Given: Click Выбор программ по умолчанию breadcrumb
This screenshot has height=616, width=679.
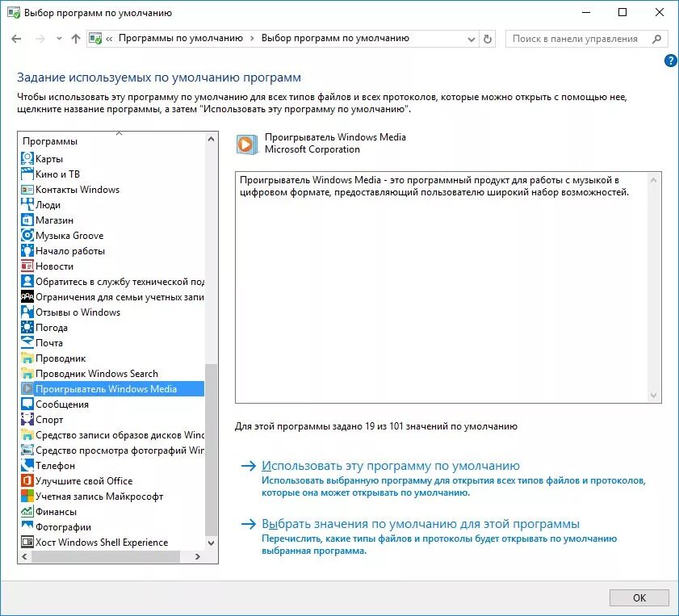Looking at the screenshot, I should pos(335,38).
